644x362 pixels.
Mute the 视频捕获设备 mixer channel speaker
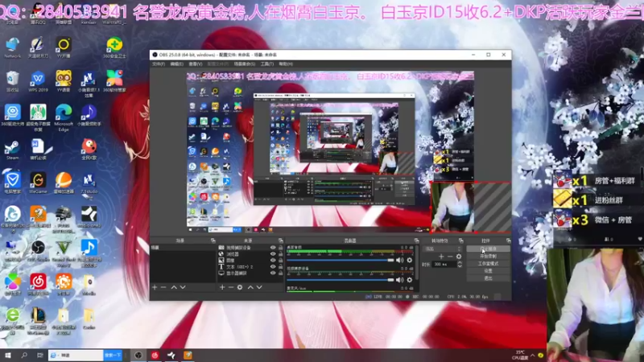[x=399, y=280]
